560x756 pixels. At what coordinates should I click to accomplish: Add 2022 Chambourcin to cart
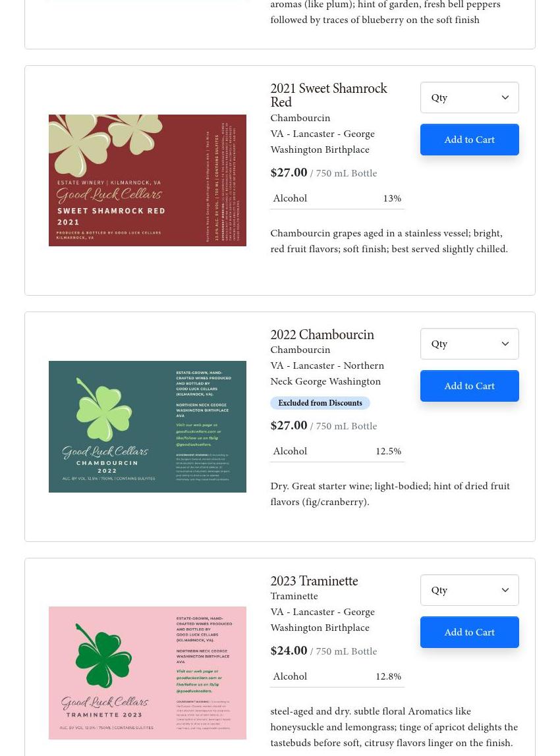point(469,386)
